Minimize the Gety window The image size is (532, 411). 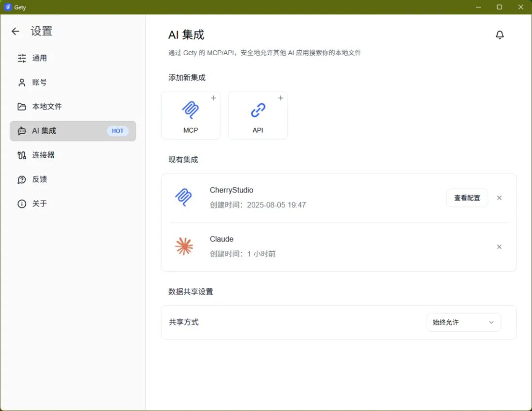click(478, 7)
